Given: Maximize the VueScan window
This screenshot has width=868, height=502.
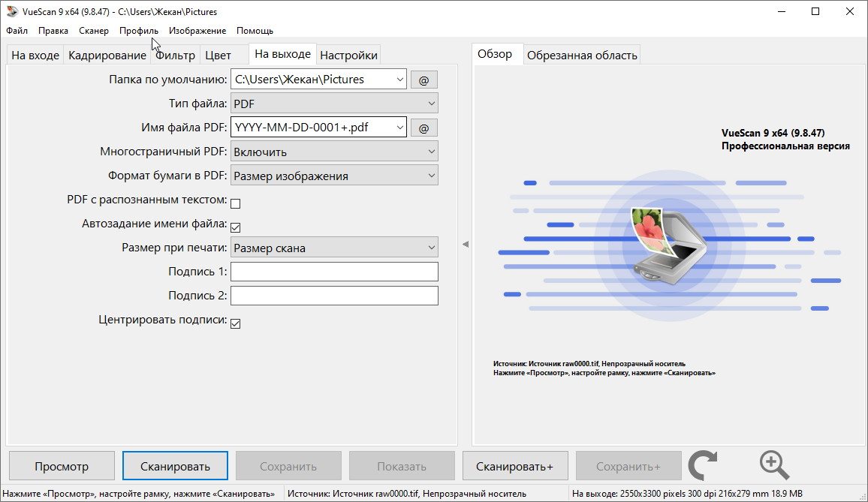Looking at the screenshot, I should point(815,11).
